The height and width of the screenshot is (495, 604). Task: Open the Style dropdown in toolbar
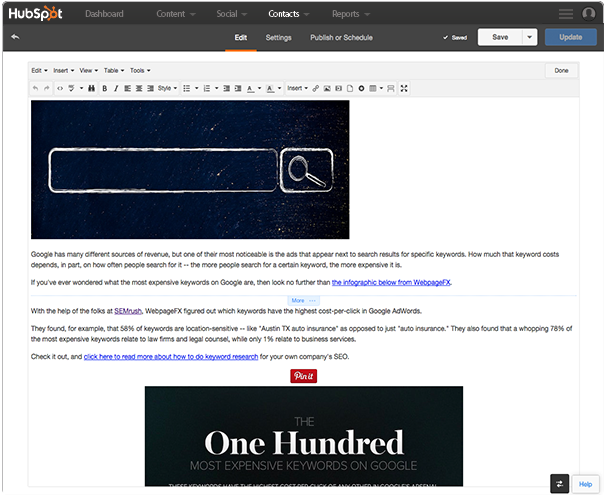(165, 88)
